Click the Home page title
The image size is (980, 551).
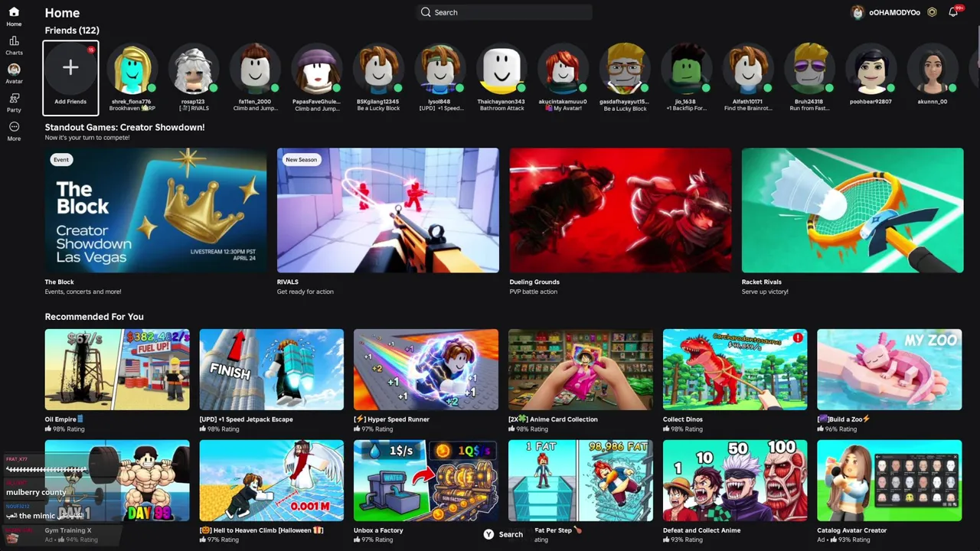pos(62,13)
